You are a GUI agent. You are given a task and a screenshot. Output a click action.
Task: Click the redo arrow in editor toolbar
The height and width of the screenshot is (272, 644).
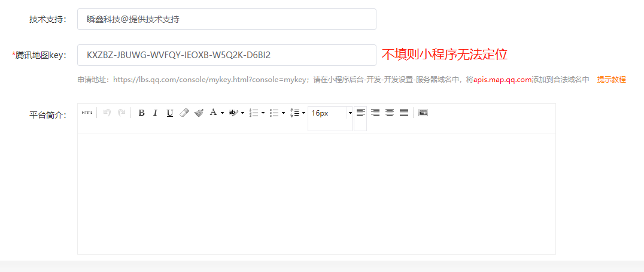pos(121,113)
